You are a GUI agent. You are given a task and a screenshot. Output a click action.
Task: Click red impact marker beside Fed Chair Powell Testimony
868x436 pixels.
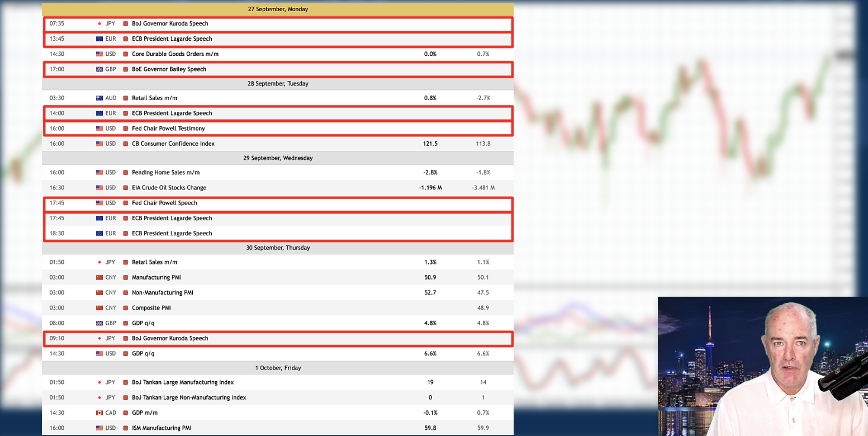[x=126, y=129]
